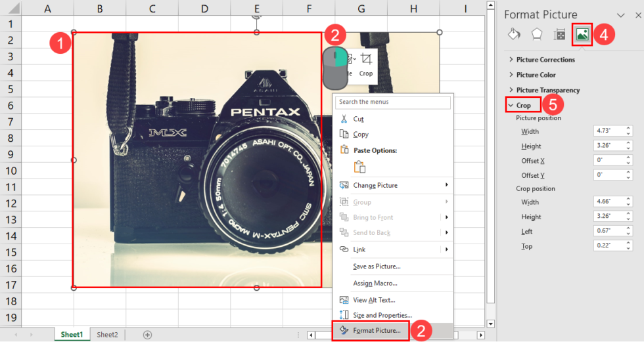Click the paste clipboard icon under Paste Options
This screenshot has height=342, width=644.
point(359,167)
